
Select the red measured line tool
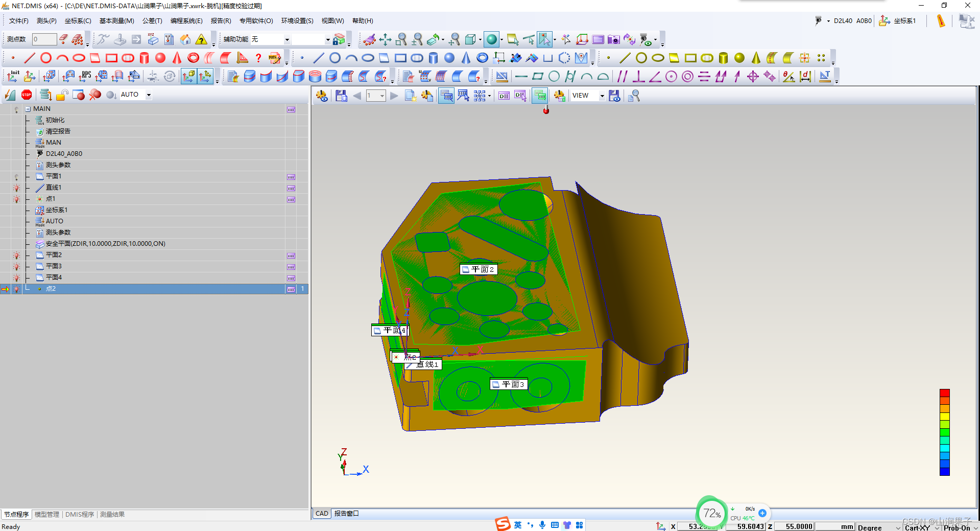tap(30, 58)
